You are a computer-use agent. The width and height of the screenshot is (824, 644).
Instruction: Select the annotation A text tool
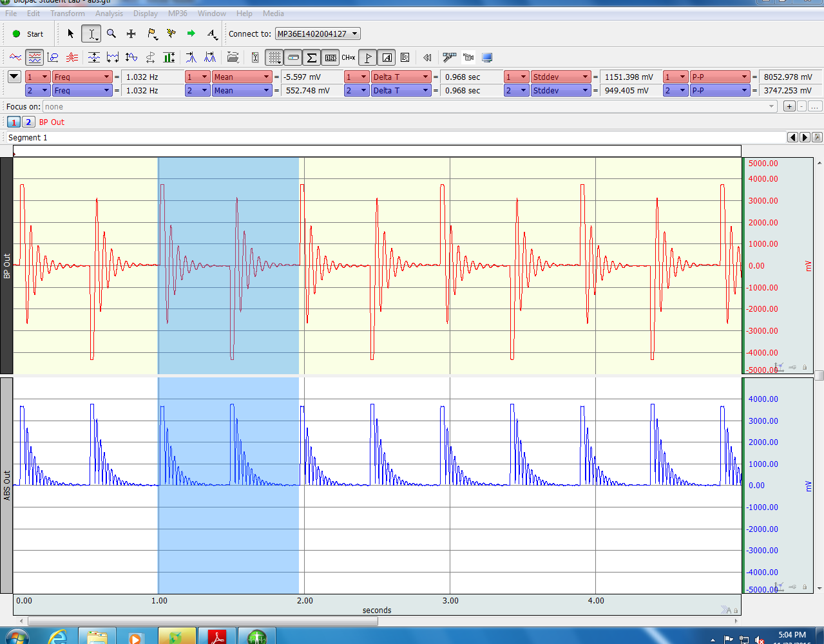pos(212,33)
